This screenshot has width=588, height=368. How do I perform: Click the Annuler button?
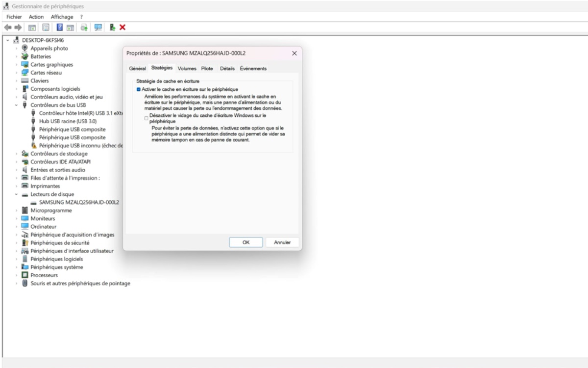(282, 242)
